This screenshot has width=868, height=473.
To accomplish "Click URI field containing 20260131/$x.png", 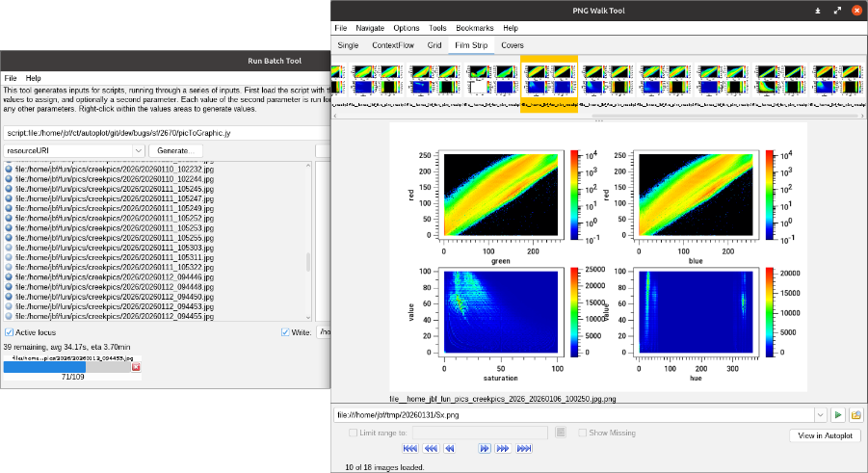I will pos(573,415).
